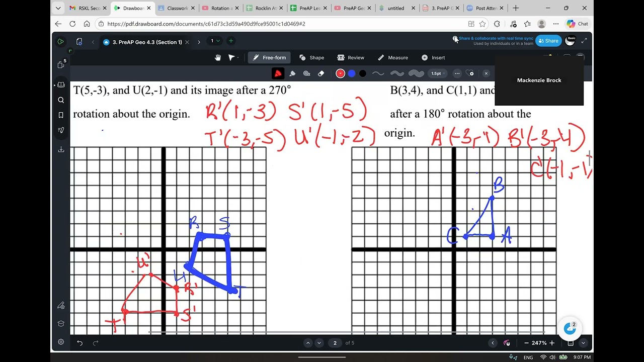Select the 3. PreAP Geo 4.3 (Section 1) tab
This screenshot has height=362, width=644.
146,42
